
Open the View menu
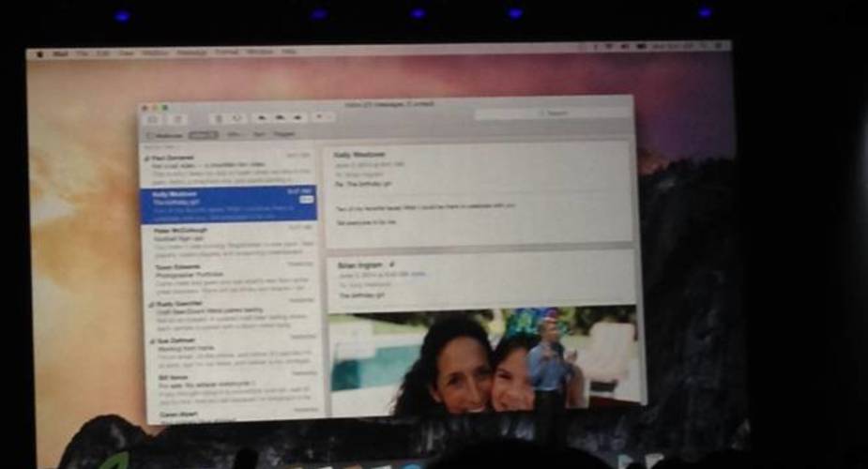point(127,53)
